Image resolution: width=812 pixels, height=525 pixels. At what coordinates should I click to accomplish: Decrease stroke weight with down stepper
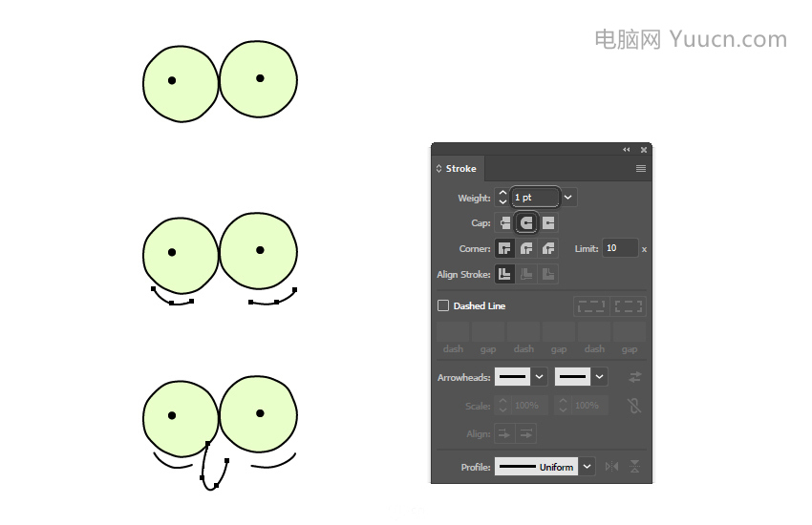[x=502, y=201]
